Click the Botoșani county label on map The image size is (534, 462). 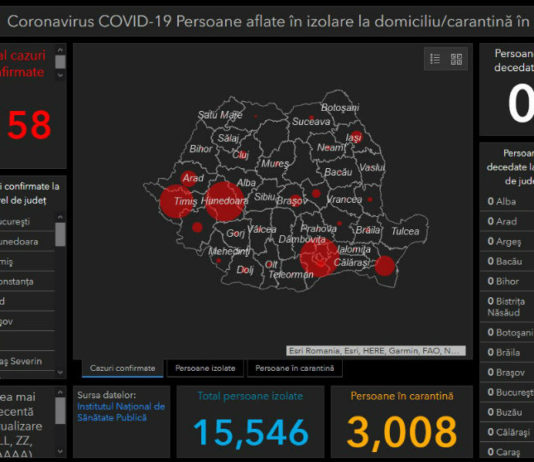340,108
